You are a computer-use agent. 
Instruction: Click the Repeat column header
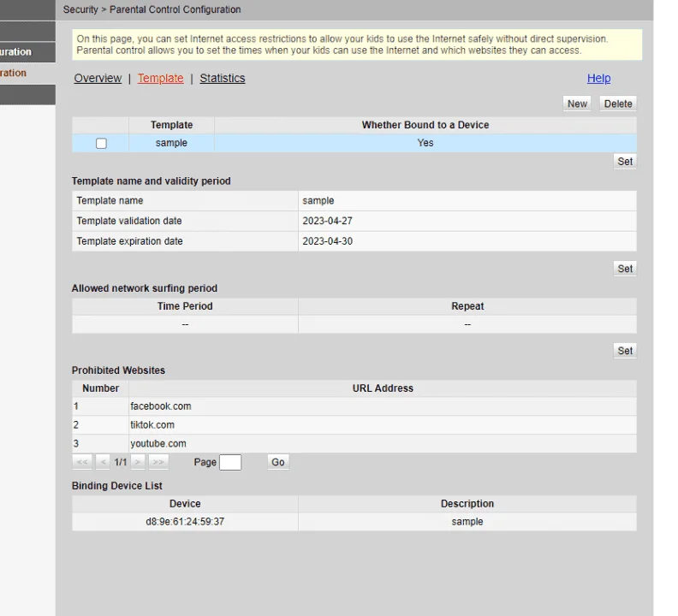click(467, 306)
